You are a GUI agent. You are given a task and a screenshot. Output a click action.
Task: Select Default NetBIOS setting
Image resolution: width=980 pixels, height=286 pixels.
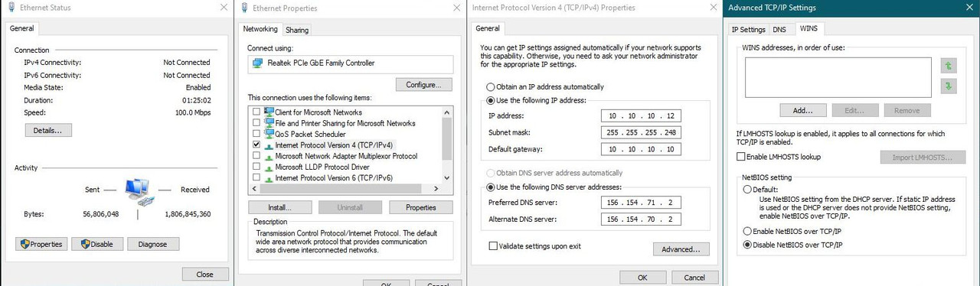748,189
